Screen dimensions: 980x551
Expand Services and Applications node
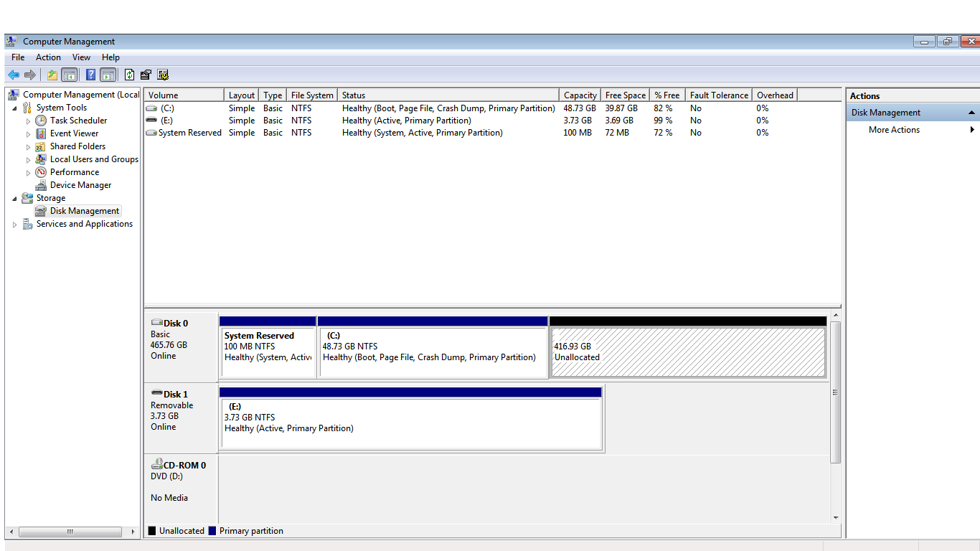click(15, 225)
